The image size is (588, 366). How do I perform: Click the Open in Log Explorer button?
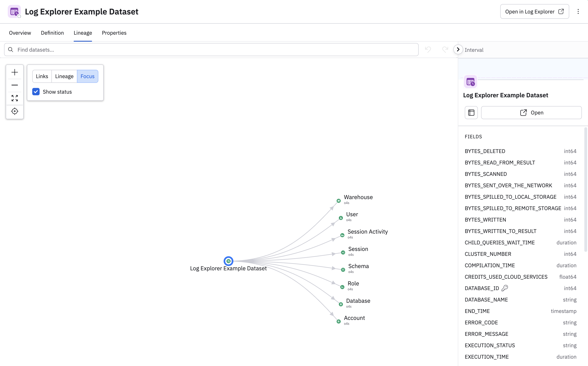[x=535, y=11]
